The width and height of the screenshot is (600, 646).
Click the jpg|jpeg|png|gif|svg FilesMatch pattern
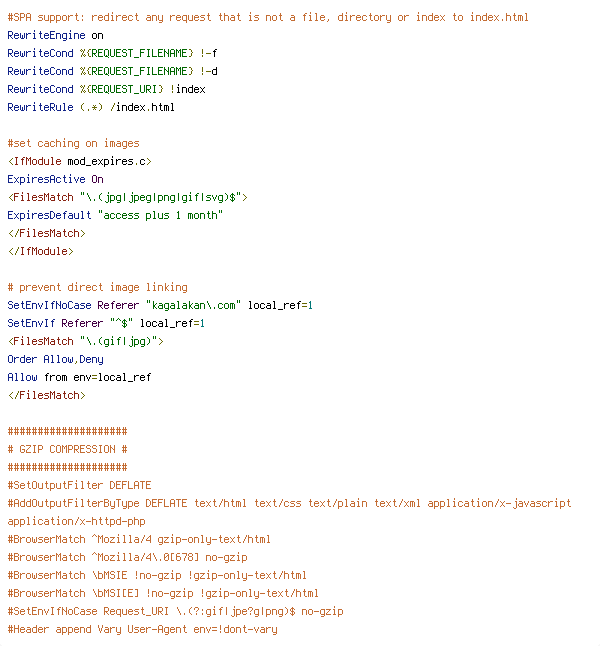161,197
